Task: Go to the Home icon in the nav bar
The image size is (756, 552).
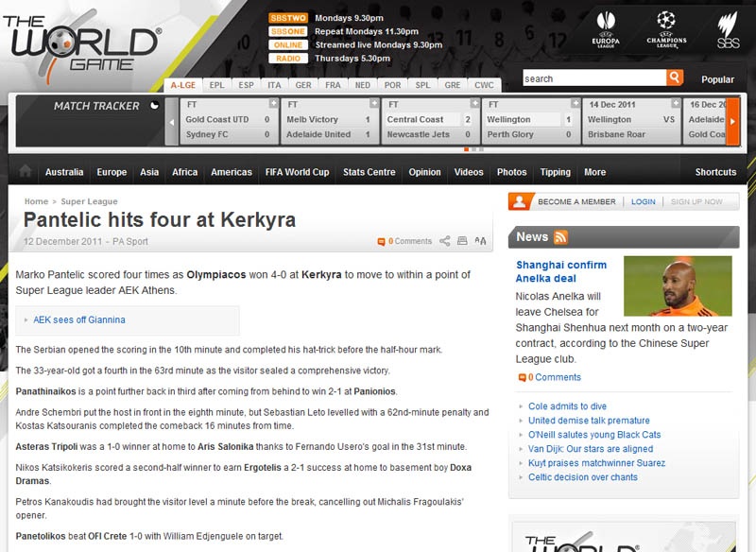Action: pos(25,172)
